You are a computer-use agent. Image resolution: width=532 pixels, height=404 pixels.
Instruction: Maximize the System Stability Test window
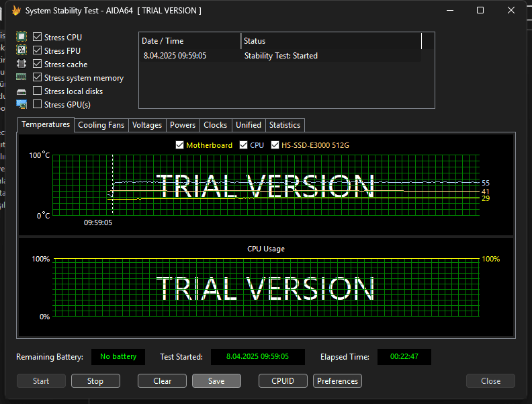click(480, 11)
